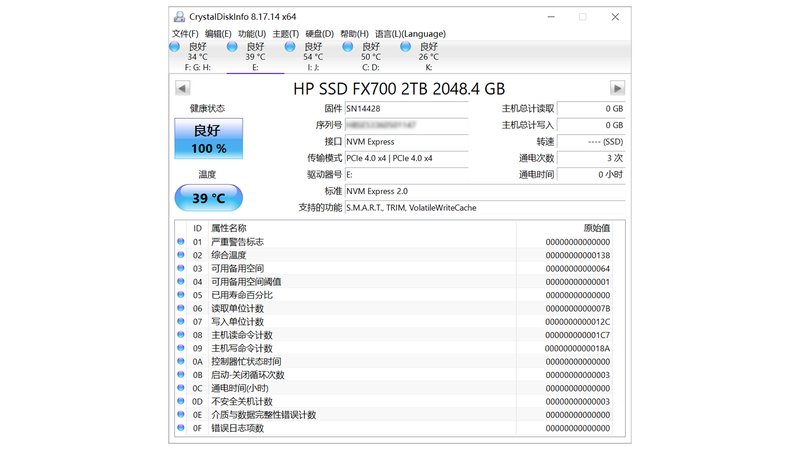800x450 pixels.
Task: Open the 帮助(H) menu
Action: 354,34
